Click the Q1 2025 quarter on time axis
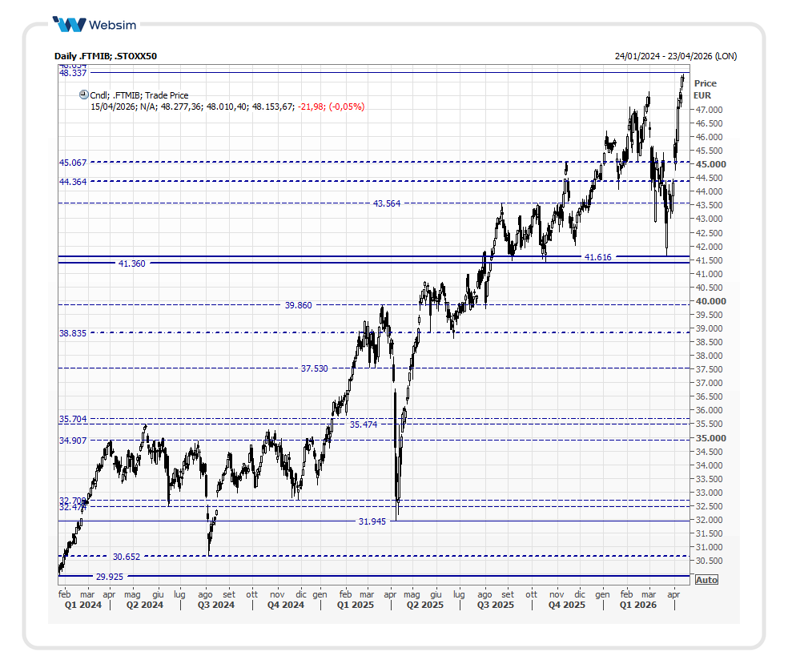 click(354, 605)
